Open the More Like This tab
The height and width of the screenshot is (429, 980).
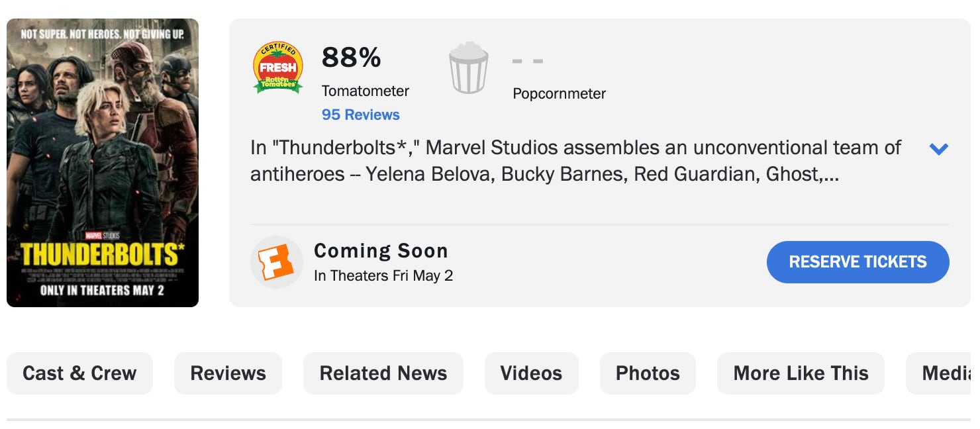coord(801,373)
